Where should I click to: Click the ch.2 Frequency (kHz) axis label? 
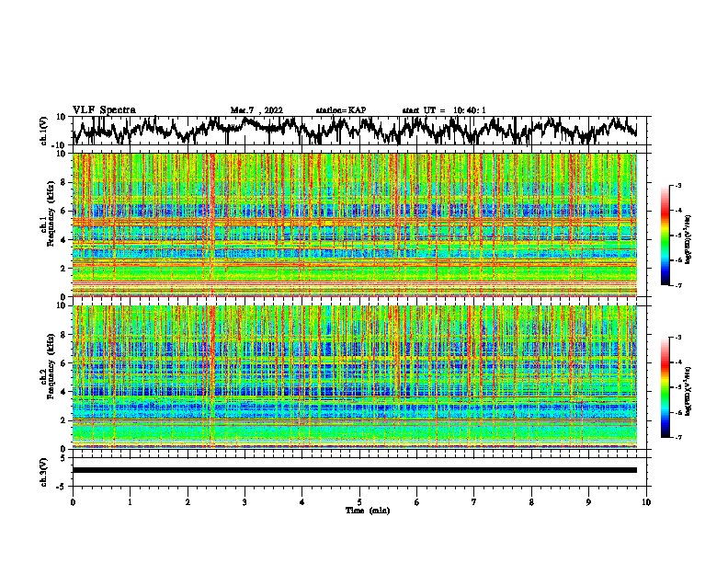click(x=49, y=366)
